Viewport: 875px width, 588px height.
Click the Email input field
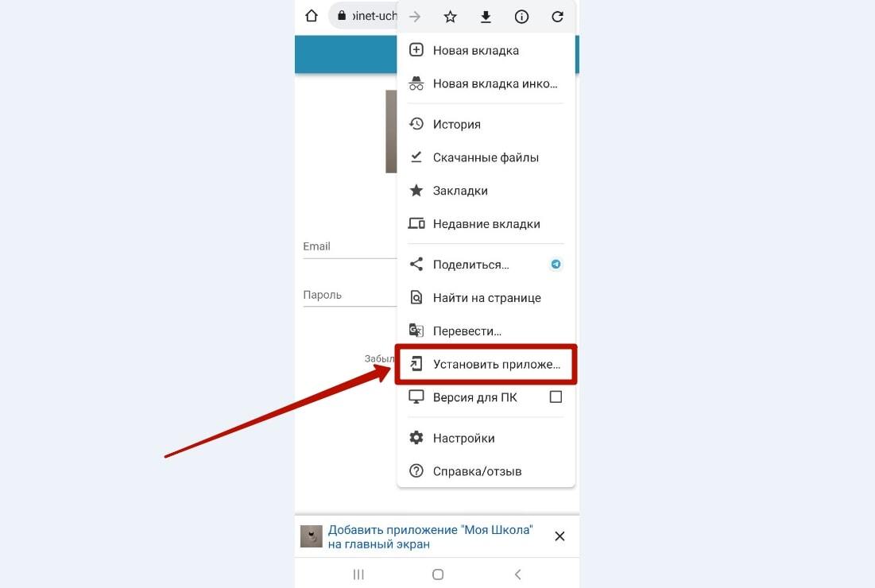point(350,246)
